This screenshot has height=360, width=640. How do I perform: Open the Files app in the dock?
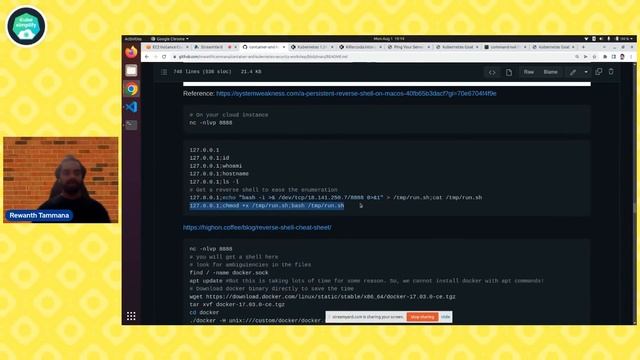tap(131, 71)
